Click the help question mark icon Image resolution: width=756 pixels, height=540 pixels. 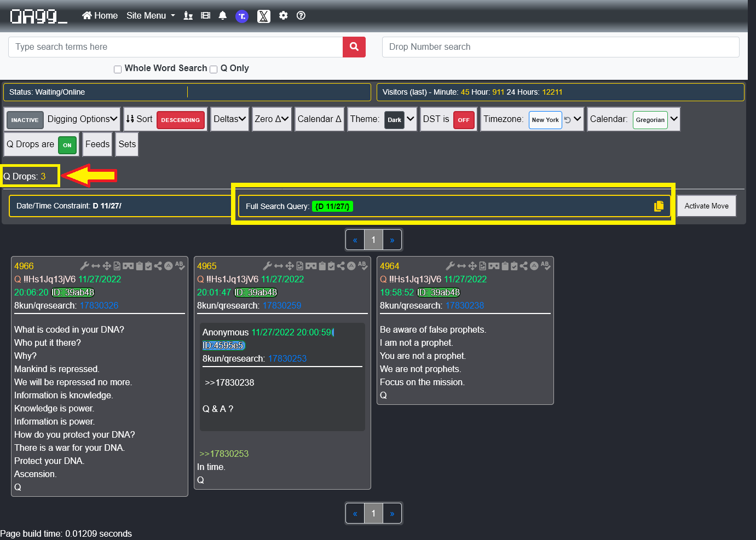pyautogui.click(x=301, y=16)
